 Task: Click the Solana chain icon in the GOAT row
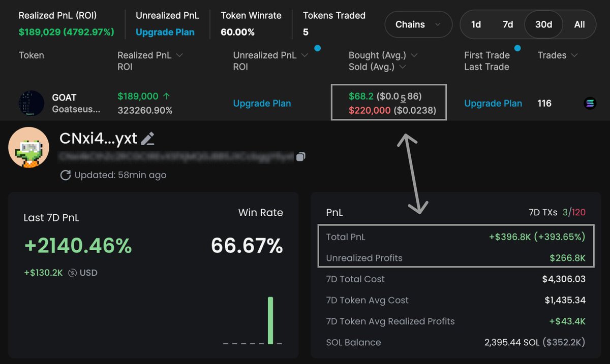pyautogui.click(x=591, y=103)
